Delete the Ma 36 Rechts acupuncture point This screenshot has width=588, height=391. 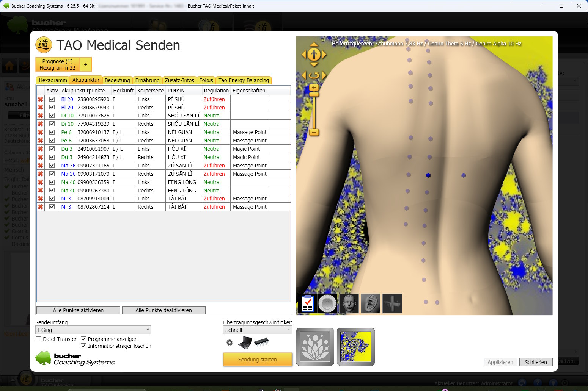[x=41, y=174]
